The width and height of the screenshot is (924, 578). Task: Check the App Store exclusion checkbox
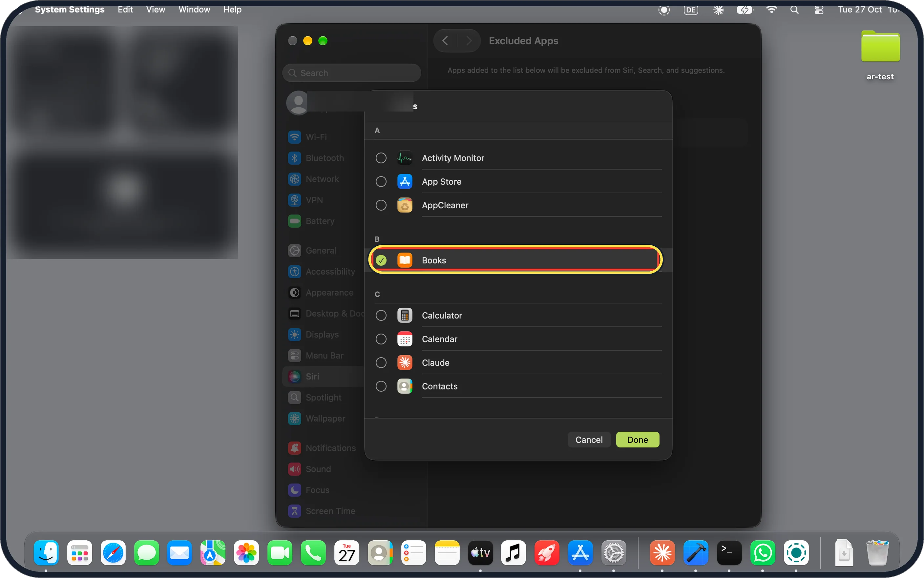click(381, 182)
